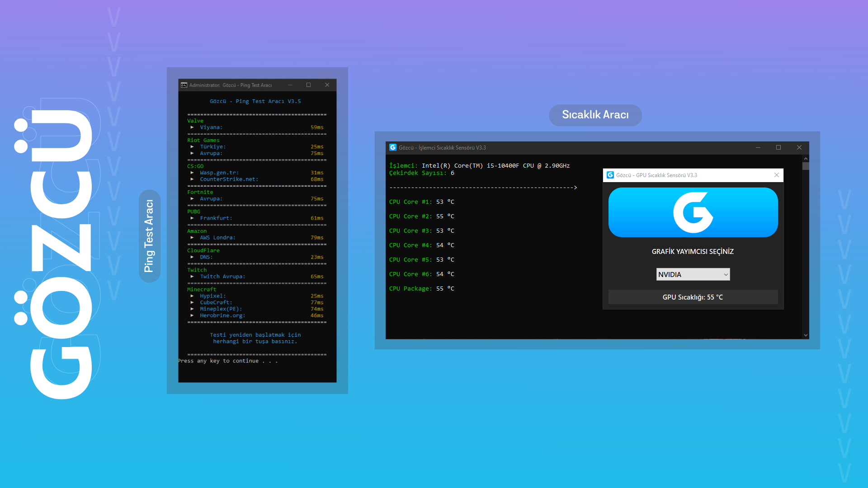Minimize the Ping Test Aracı window
868x488 pixels.
coord(290,85)
